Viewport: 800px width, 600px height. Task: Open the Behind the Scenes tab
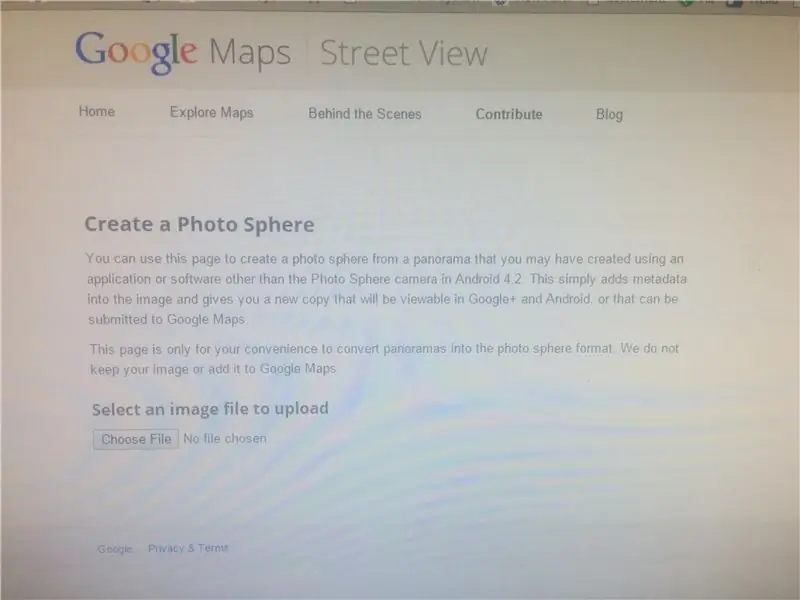pos(365,114)
